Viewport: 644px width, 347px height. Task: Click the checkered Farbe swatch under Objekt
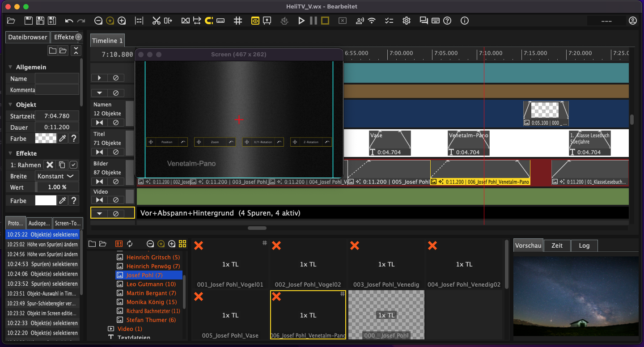(46, 139)
